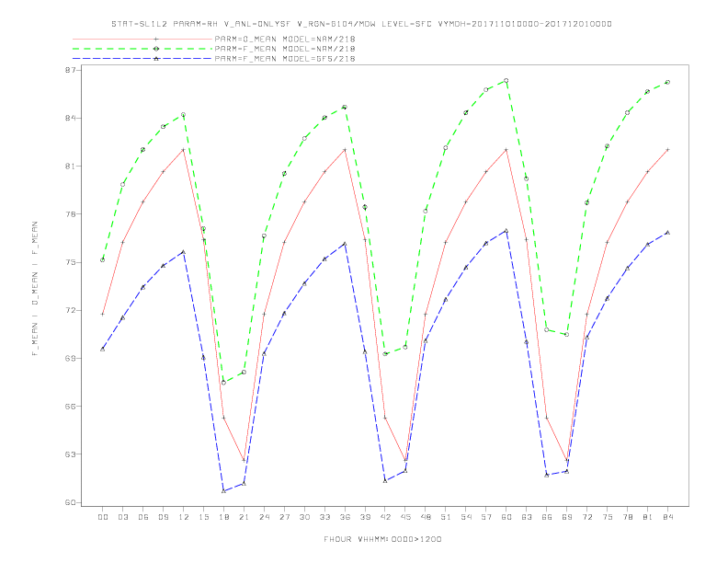Click x-axis forecast hour label 63
This screenshot has width=728, height=563.
point(527,517)
